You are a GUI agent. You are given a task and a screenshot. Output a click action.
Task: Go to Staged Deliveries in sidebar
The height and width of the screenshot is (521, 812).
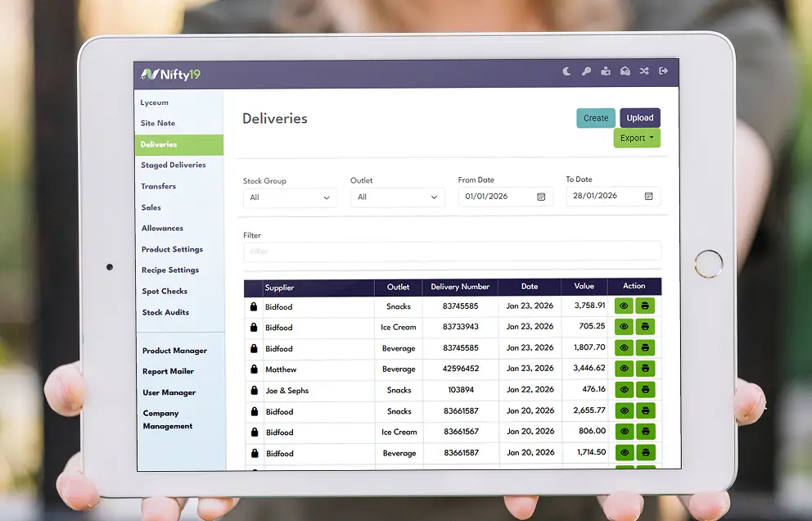tap(174, 165)
